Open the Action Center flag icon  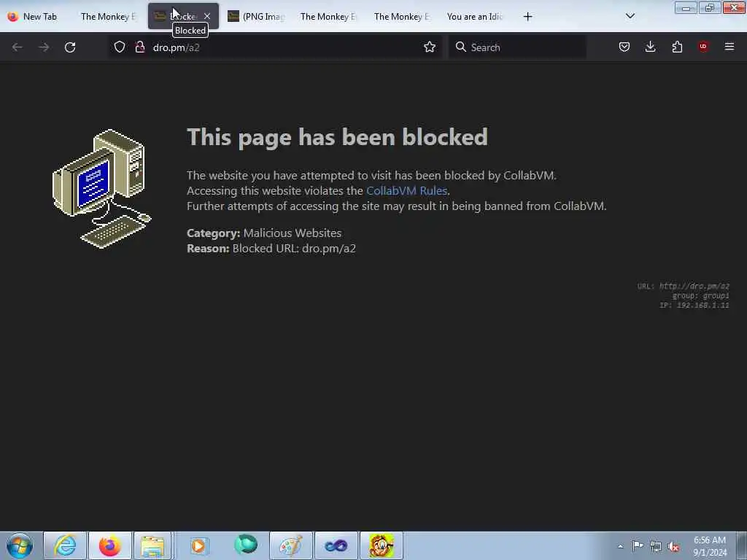pyautogui.click(x=638, y=545)
